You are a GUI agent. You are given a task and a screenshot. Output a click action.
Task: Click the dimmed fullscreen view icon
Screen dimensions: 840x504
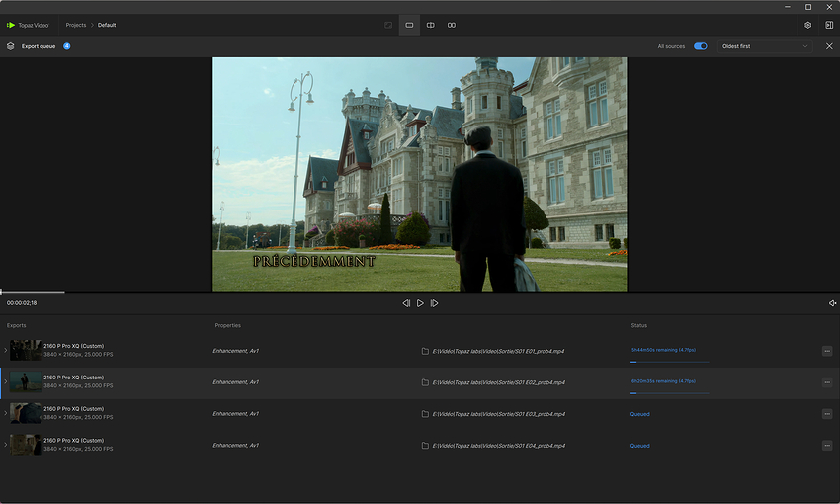[388, 25]
